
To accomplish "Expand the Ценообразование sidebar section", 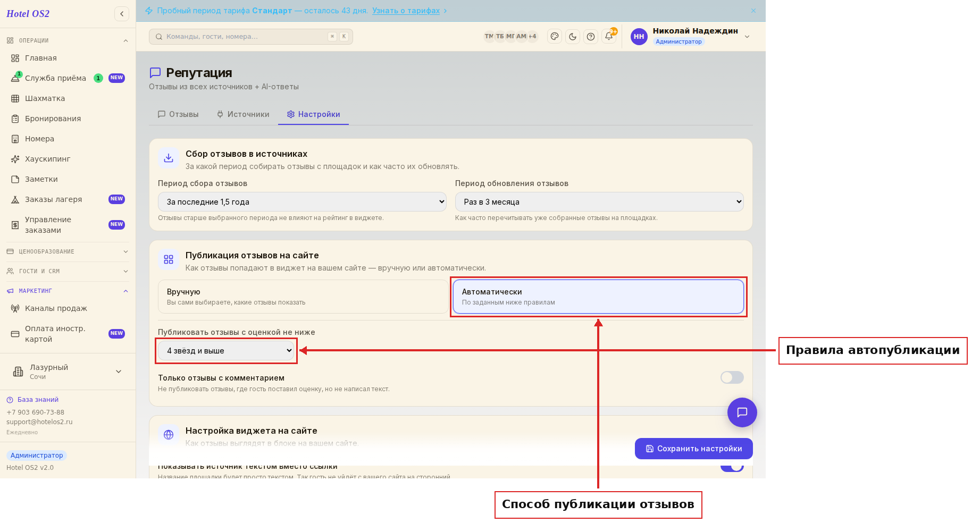I will point(68,251).
